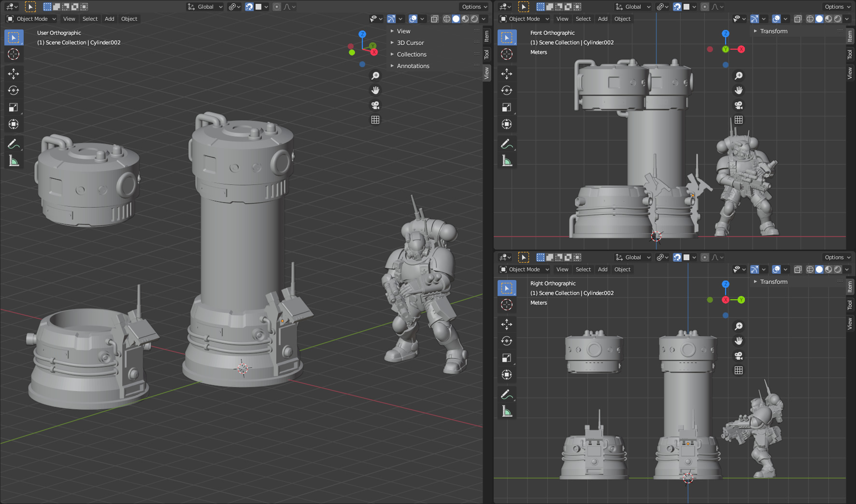Pick Scale tool in Front Orthographic viewport
This screenshot has width=856, height=504.
point(507,107)
